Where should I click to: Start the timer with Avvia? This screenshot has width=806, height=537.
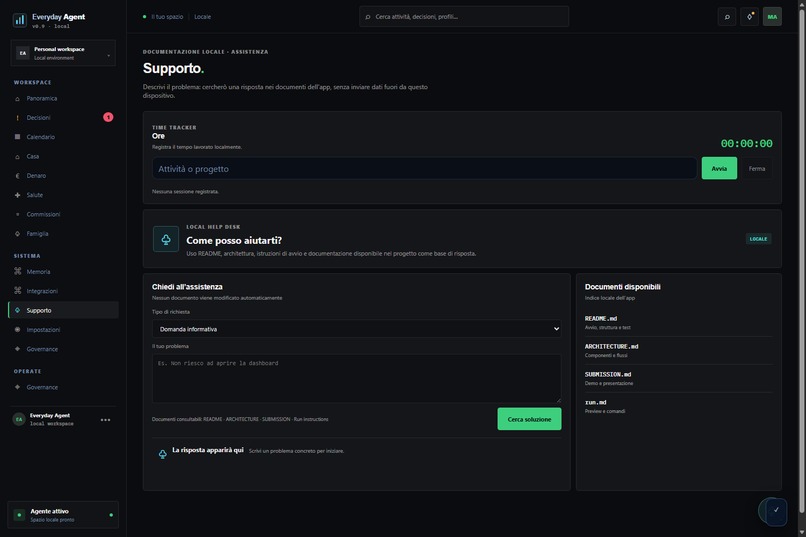(719, 169)
